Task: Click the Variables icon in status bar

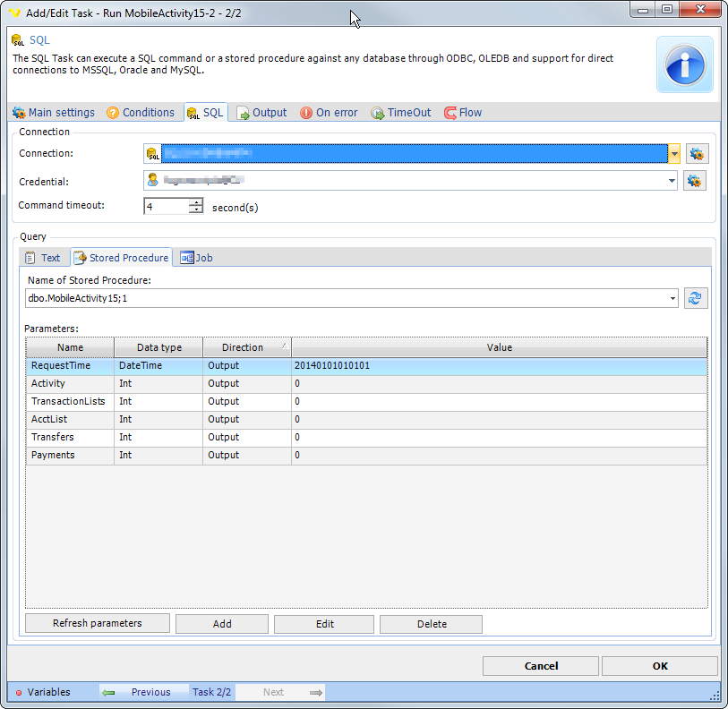Action: click(x=19, y=692)
